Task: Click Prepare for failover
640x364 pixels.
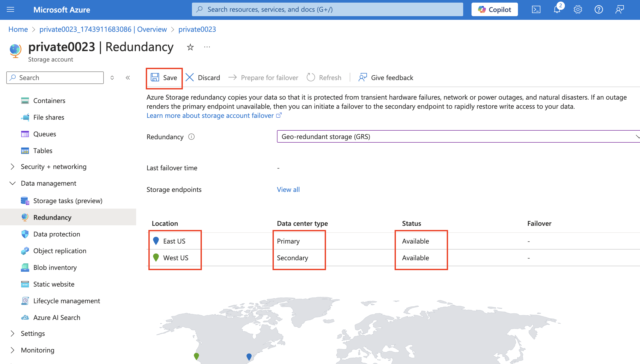Action: (x=263, y=78)
